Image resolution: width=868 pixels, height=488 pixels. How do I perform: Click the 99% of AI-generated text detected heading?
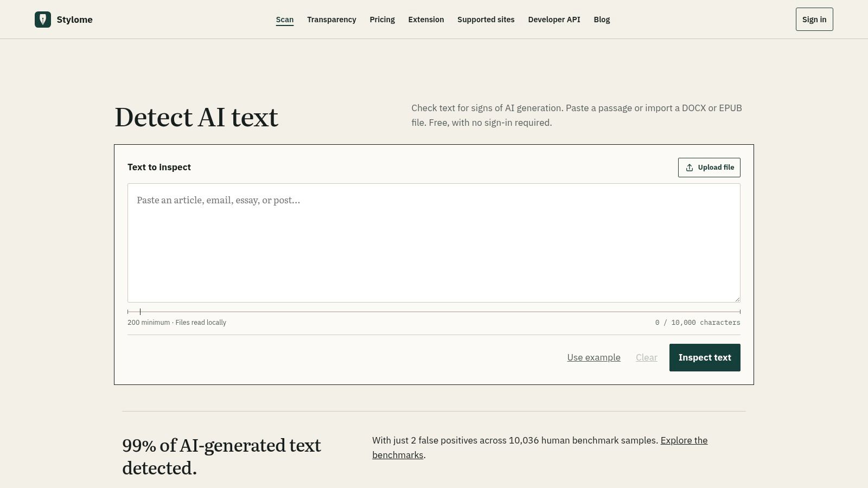coord(221,457)
